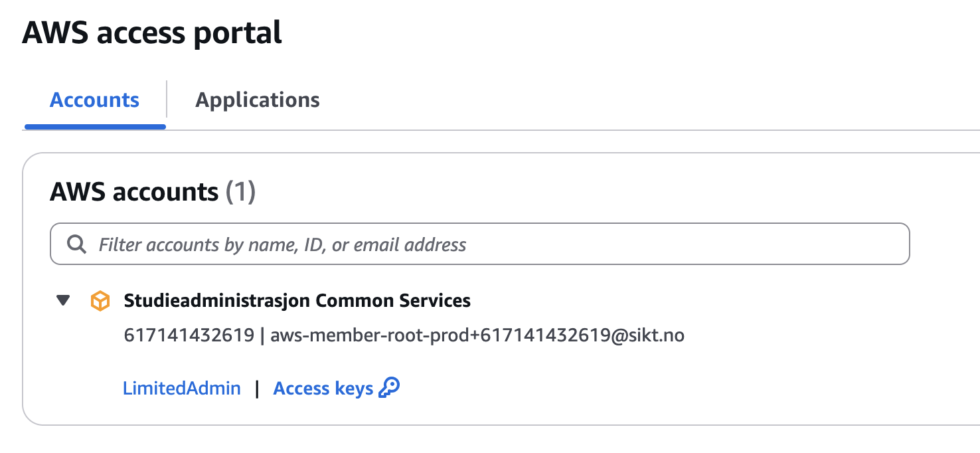Click the blue underline beneath Accounts tab
Viewport: 980px width, 453px height.
[x=95, y=126]
